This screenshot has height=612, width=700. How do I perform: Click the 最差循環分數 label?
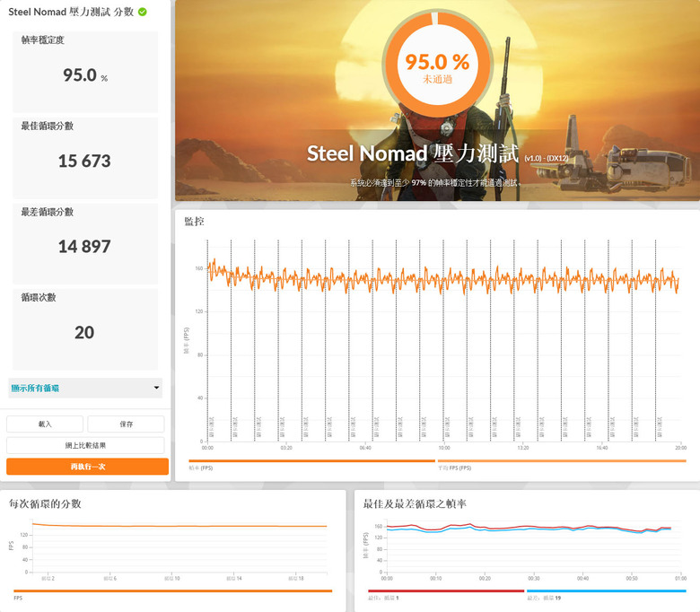(48, 212)
